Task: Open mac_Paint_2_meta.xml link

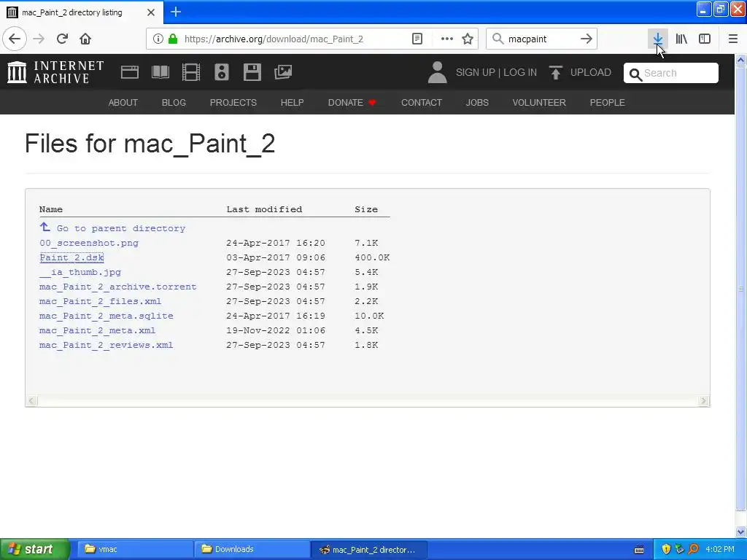Action: point(97,330)
